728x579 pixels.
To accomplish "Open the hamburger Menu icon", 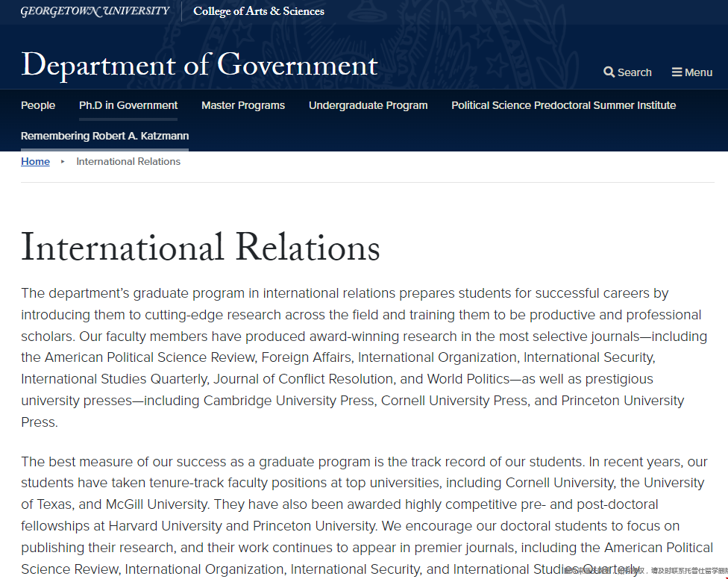I will point(677,72).
